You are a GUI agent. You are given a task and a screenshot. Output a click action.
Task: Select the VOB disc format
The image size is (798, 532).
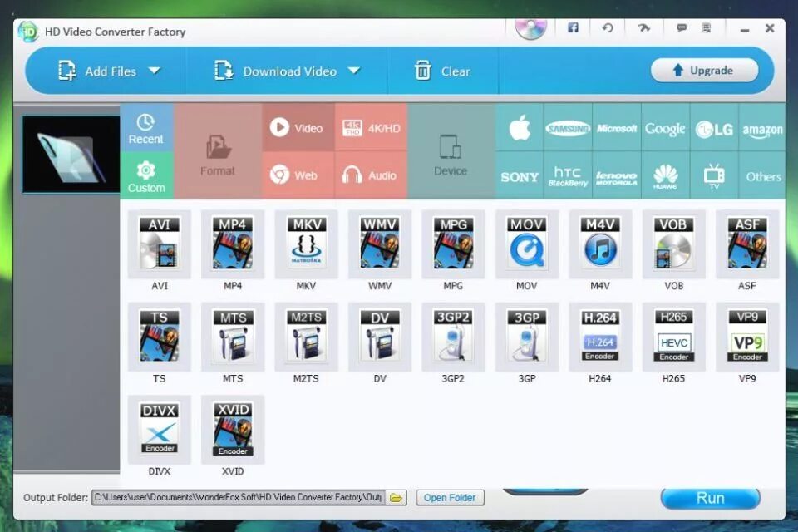pos(674,244)
